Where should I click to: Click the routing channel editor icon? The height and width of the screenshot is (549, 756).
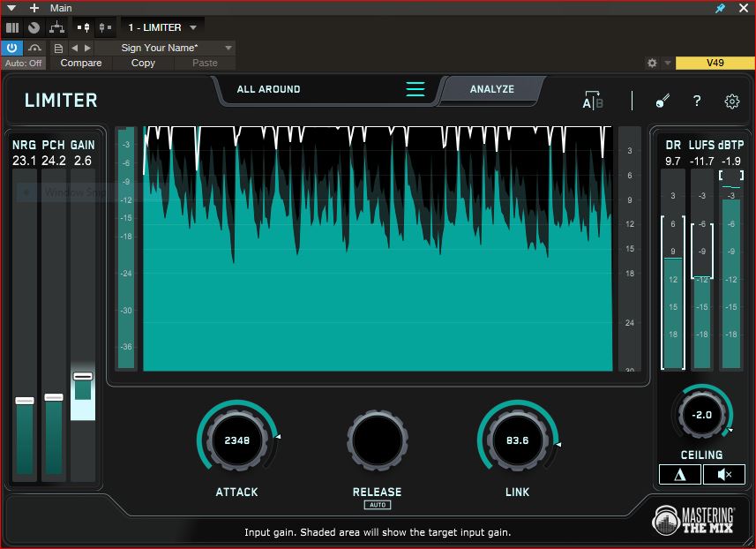(x=57, y=27)
